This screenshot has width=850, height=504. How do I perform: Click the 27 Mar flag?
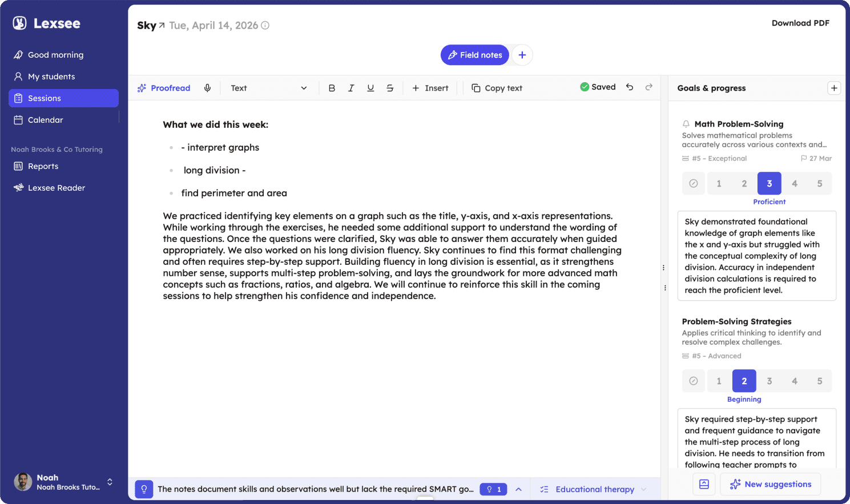[x=816, y=158]
